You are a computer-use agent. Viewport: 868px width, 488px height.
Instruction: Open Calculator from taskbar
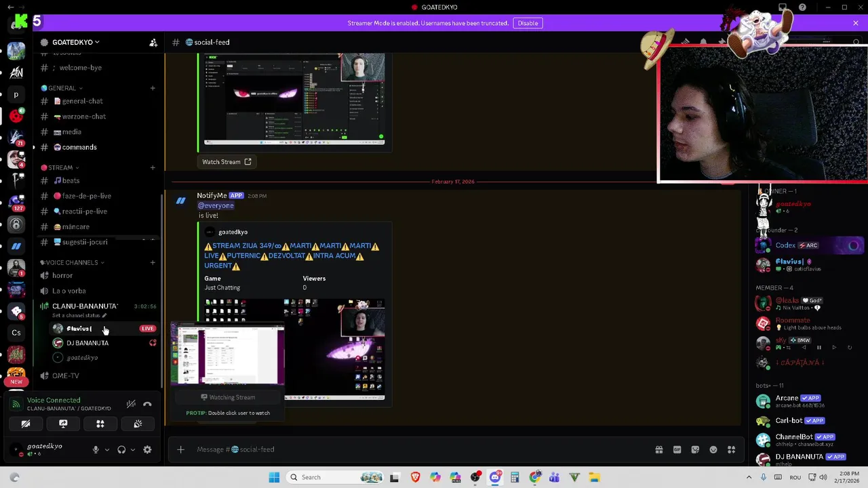[x=515, y=477]
